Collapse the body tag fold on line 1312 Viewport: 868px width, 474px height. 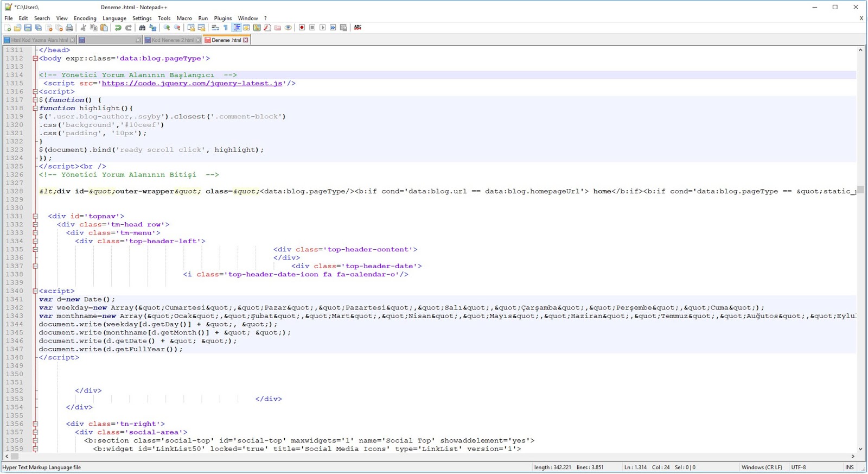pyautogui.click(x=35, y=59)
